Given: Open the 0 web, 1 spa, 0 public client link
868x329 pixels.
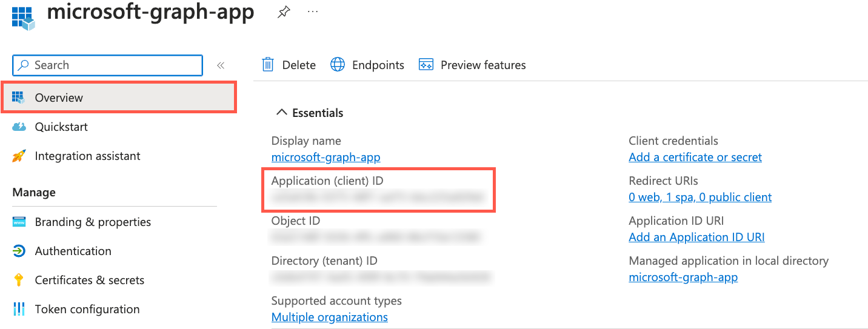Looking at the screenshot, I should tap(700, 197).
